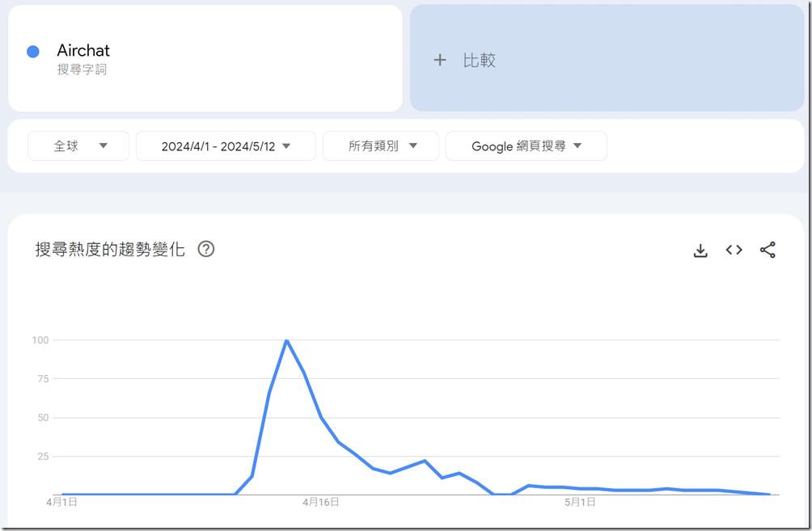Click the 4月1日 axis label

click(61, 502)
